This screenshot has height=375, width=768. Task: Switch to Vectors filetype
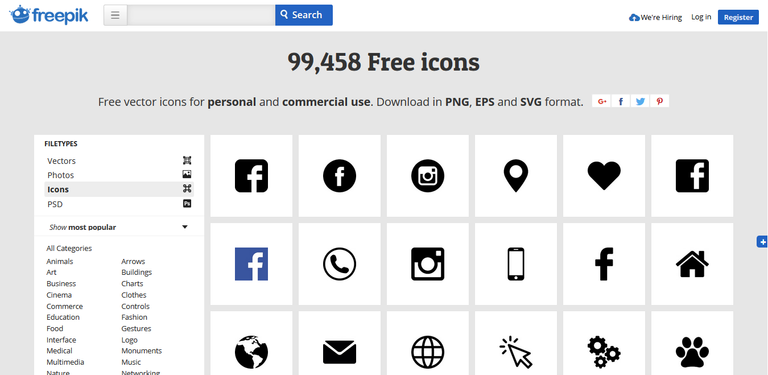(x=119, y=161)
